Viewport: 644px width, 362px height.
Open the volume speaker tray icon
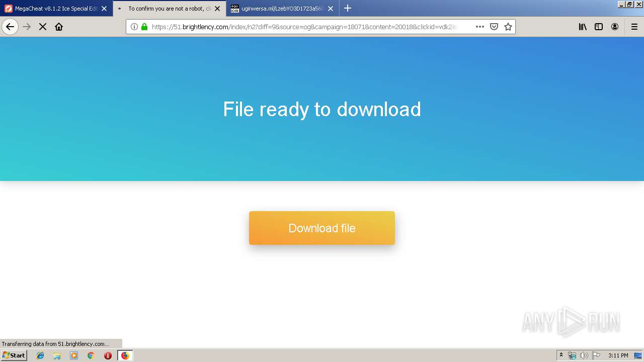pyautogui.click(x=584, y=355)
